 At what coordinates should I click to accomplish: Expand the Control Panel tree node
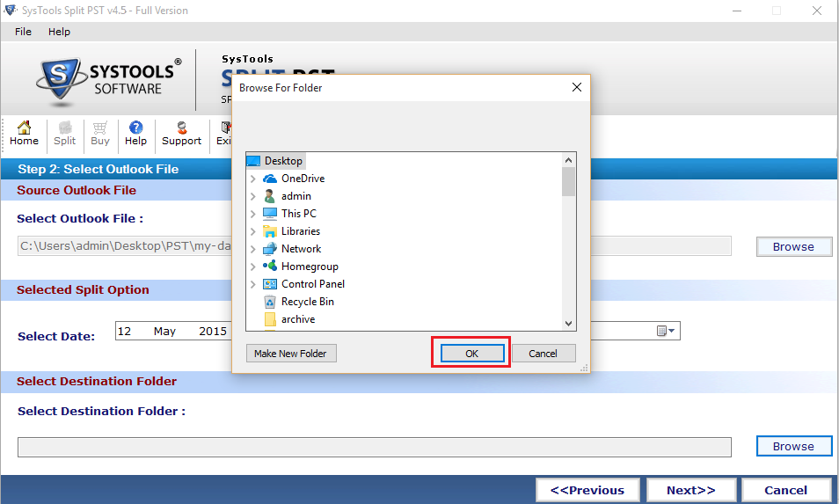click(253, 284)
